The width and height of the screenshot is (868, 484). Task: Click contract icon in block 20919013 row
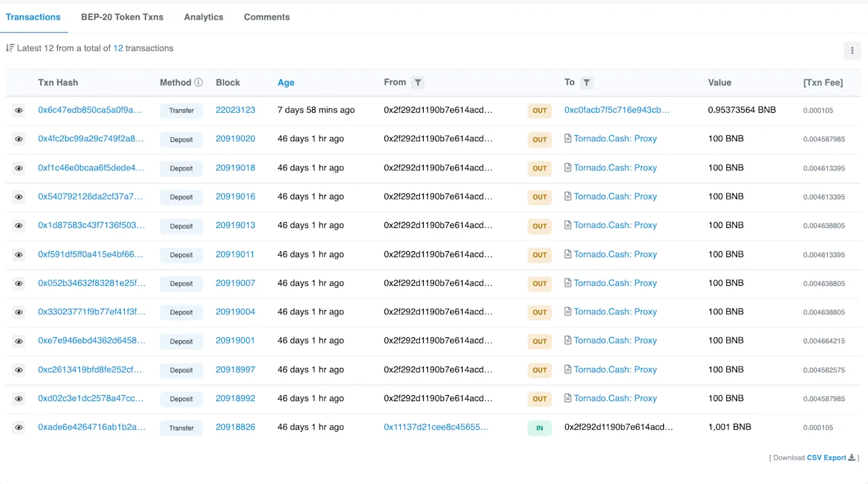(568, 225)
